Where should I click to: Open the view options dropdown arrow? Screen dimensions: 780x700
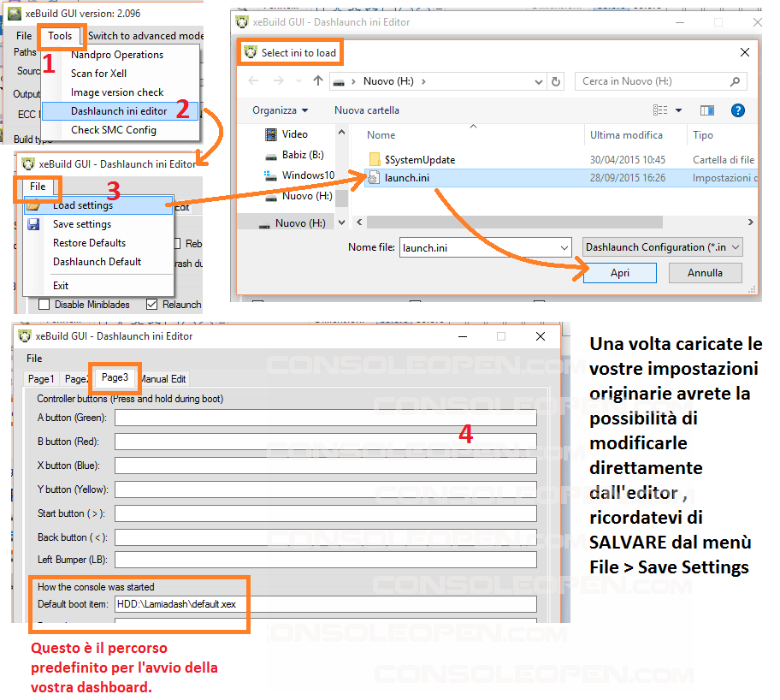(x=678, y=110)
